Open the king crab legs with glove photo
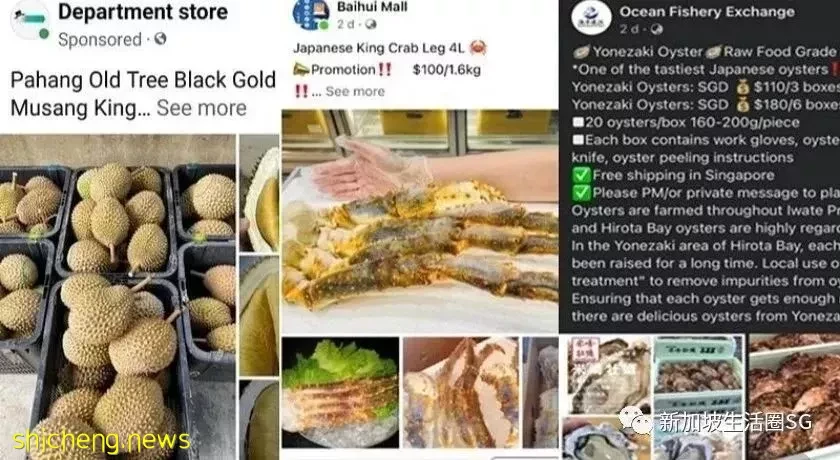840x460 pixels. pos(419,221)
